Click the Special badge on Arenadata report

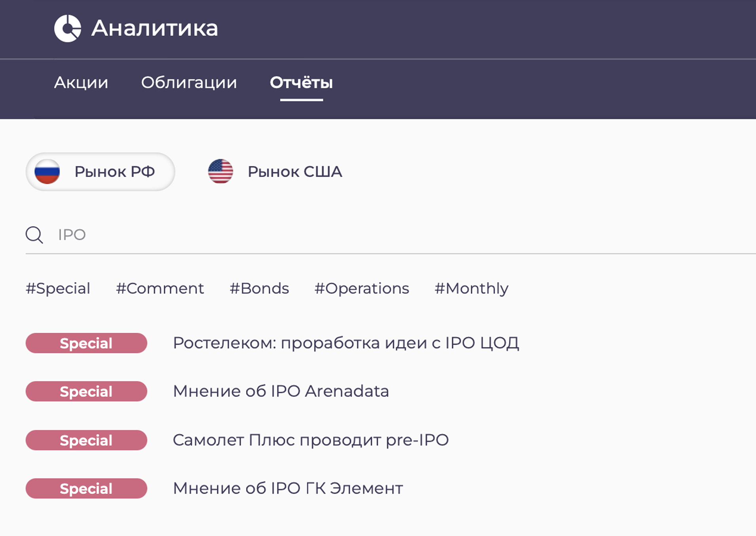[86, 391]
